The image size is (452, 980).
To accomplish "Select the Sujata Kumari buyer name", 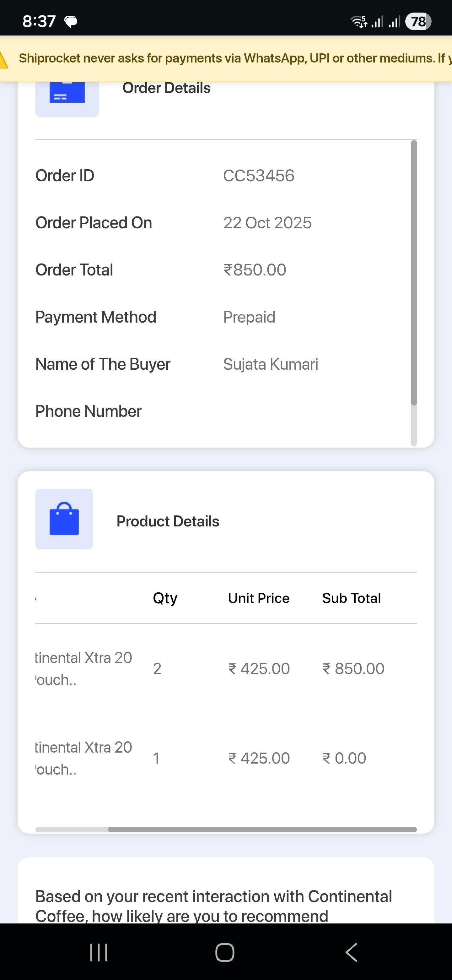I will (x=270, y=364).
